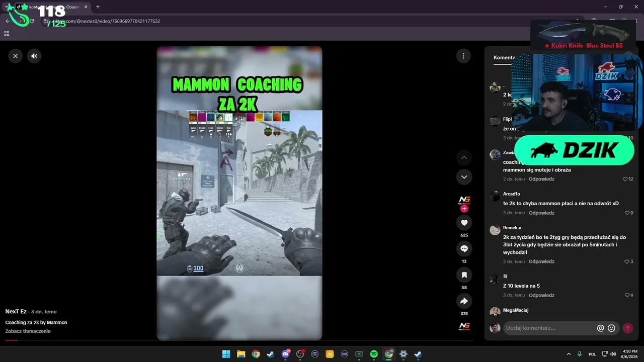The width and height of the screenshot is (644, 362).
Task: Click Arcad1o's avatar picture
Action: pyautogui.click(x=495, y=196)
